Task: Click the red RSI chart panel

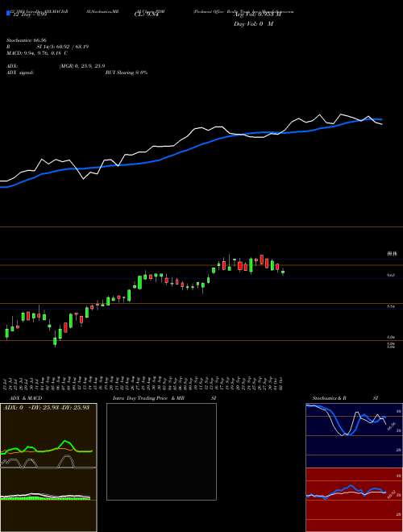Action: [x=354, y=500]
